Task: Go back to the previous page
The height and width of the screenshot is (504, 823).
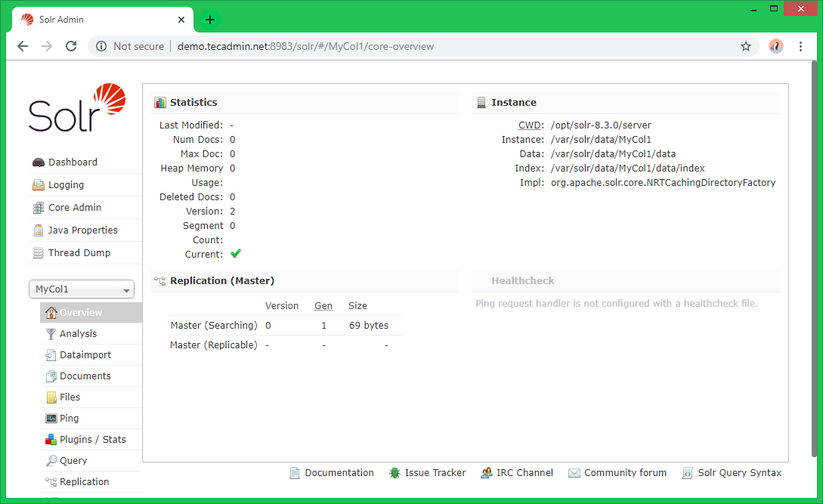Action: 23,46
